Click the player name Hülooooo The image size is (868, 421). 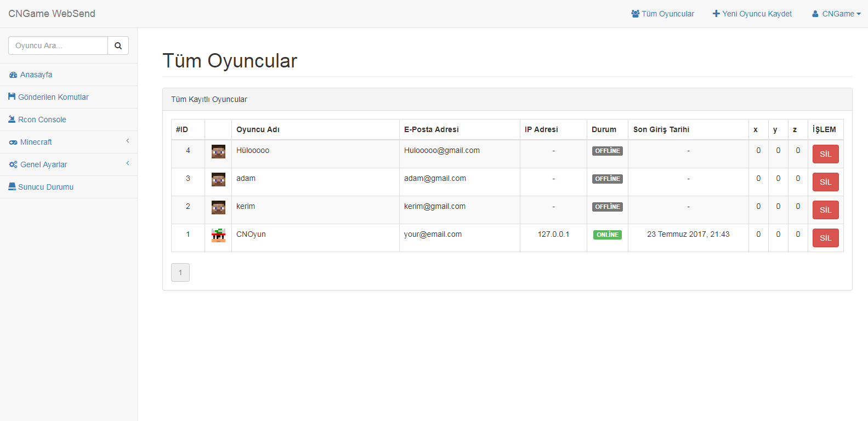253,150
